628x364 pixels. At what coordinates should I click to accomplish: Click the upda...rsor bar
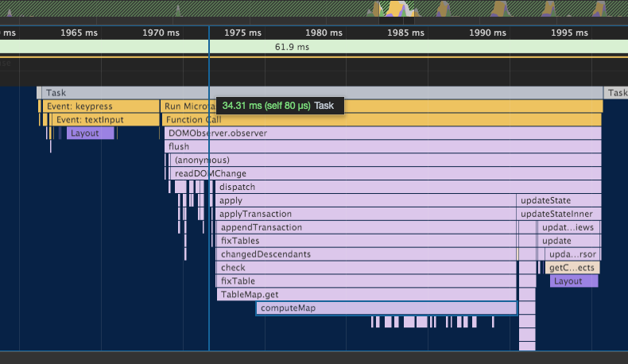point(572,254)
